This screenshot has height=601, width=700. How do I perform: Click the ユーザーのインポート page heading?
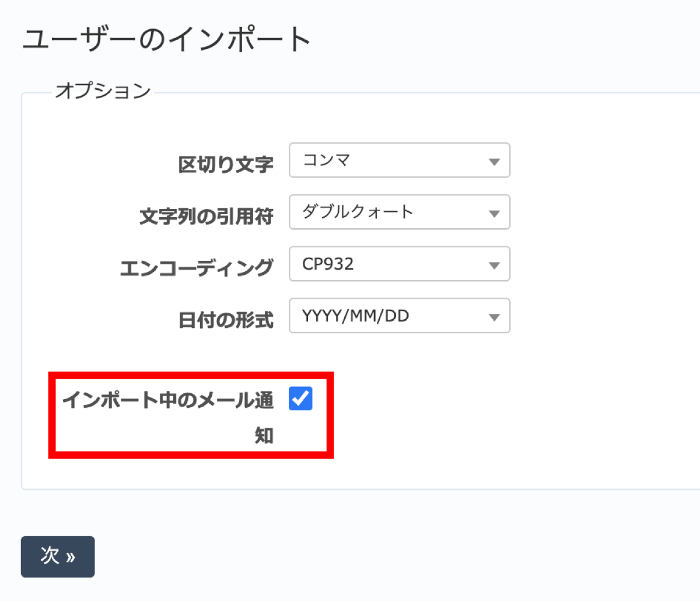(167, 40)
